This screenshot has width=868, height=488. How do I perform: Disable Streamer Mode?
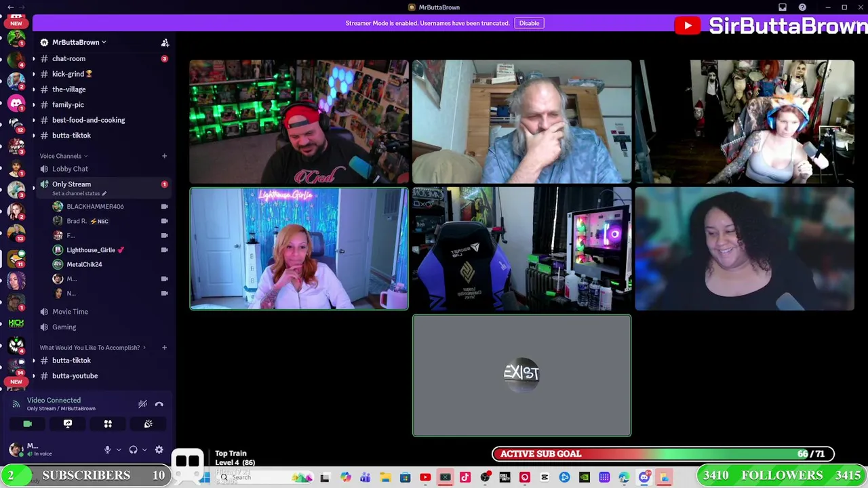[529, 23]
